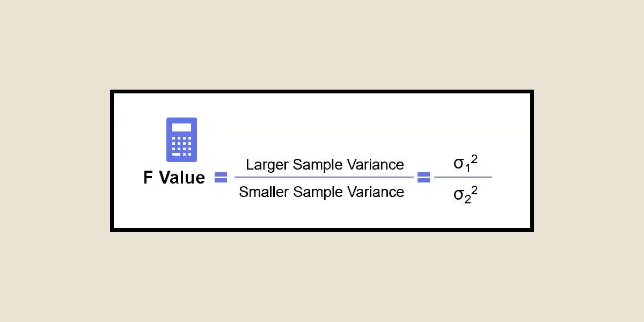Click the fraction line between variance labels
The image size is (644, 322).
click(x=324, y=177)
